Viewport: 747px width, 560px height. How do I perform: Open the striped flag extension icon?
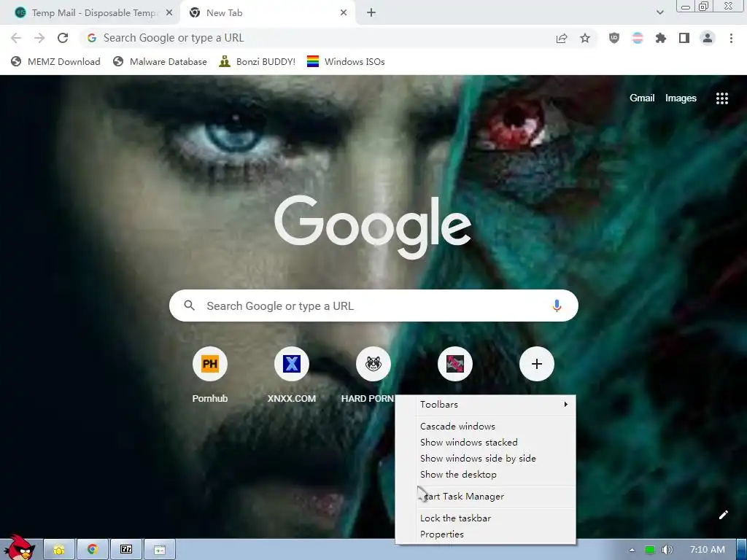tap(638, 38)
